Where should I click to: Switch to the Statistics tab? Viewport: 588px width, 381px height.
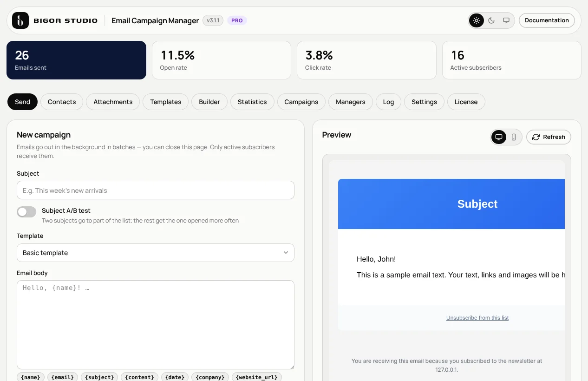(252, 102)
